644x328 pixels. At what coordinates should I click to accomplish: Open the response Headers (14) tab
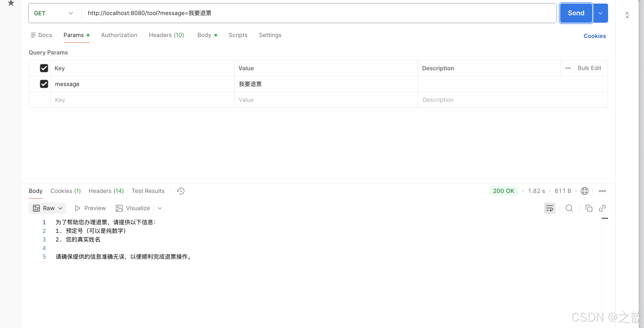pos(106,191)
